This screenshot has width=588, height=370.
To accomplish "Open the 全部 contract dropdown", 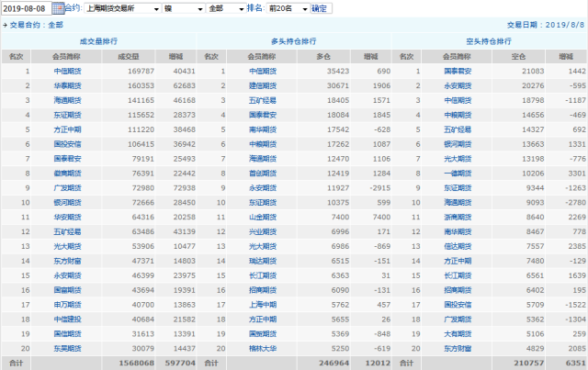I will 226,8.
